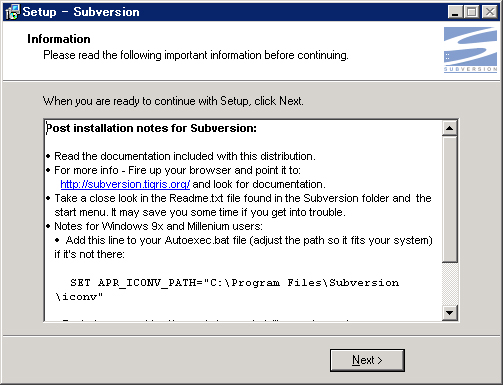Open the subversion.tigris.org link
503x385 pixels.
click(x=125, y=184)
